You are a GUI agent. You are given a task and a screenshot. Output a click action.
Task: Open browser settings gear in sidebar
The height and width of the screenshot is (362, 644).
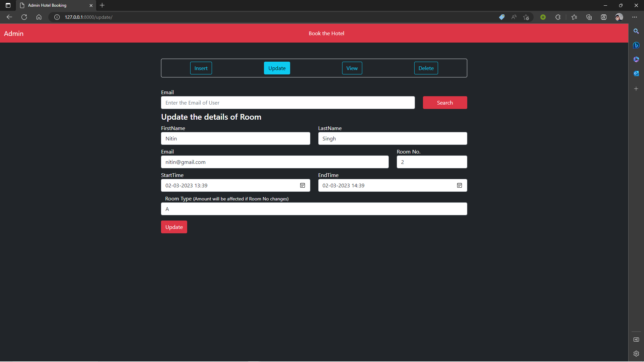636,353
